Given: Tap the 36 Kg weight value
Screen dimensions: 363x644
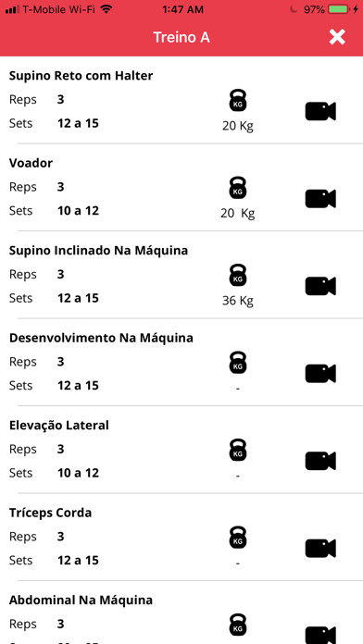Looking at the screenshot, I should tap(238, 301).
